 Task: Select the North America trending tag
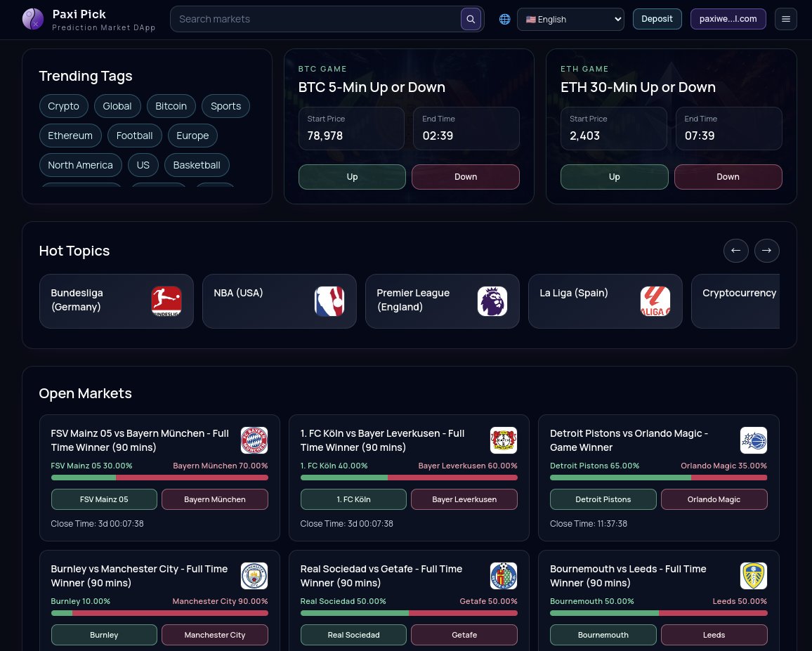pos(80,165)
